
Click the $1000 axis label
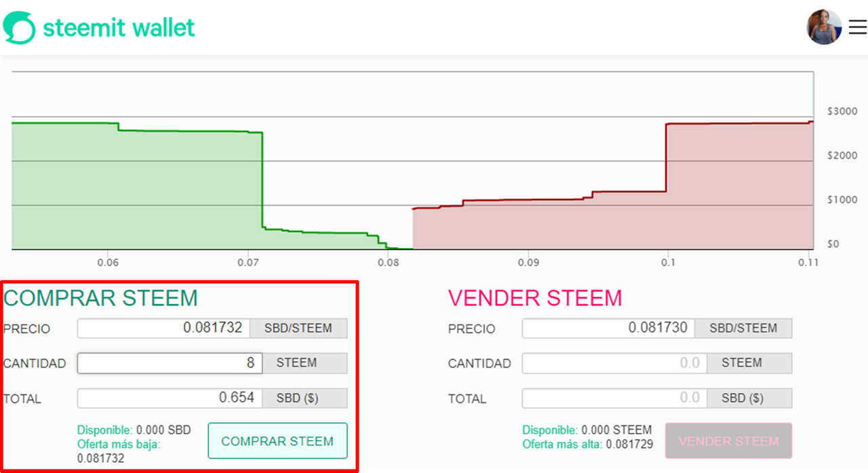(x=842, y=200)
